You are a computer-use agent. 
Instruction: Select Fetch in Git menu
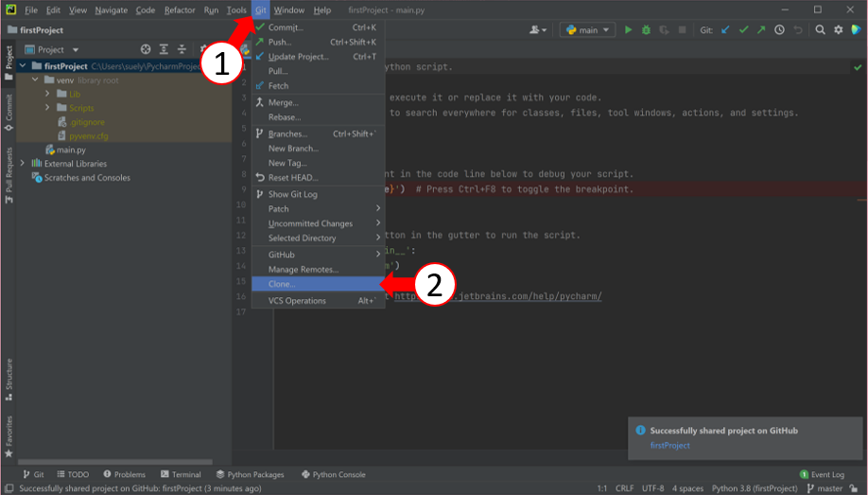(319, 86)
